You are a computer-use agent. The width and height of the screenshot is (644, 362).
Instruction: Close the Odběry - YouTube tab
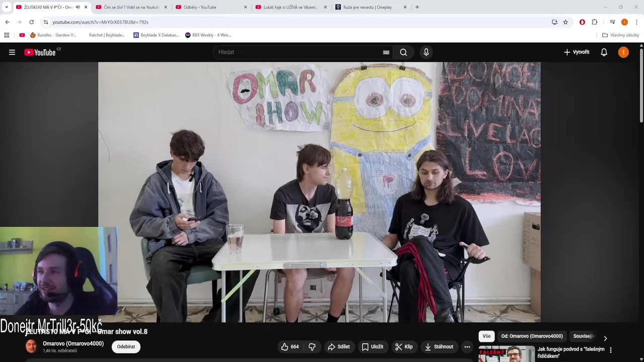coord(246,7)
